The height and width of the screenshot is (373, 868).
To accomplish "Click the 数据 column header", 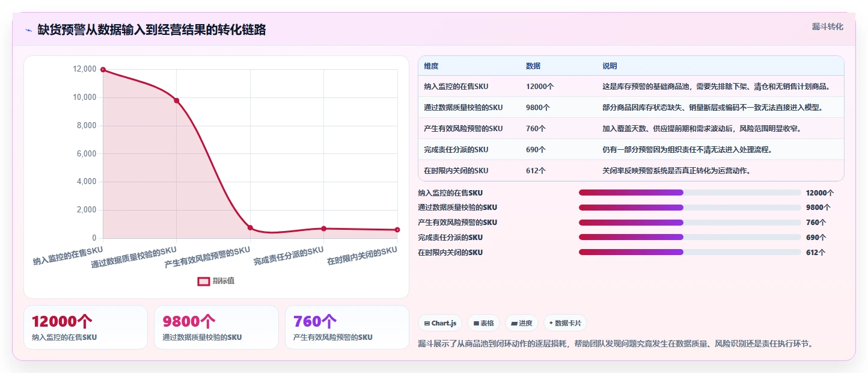I will [533, 66].
